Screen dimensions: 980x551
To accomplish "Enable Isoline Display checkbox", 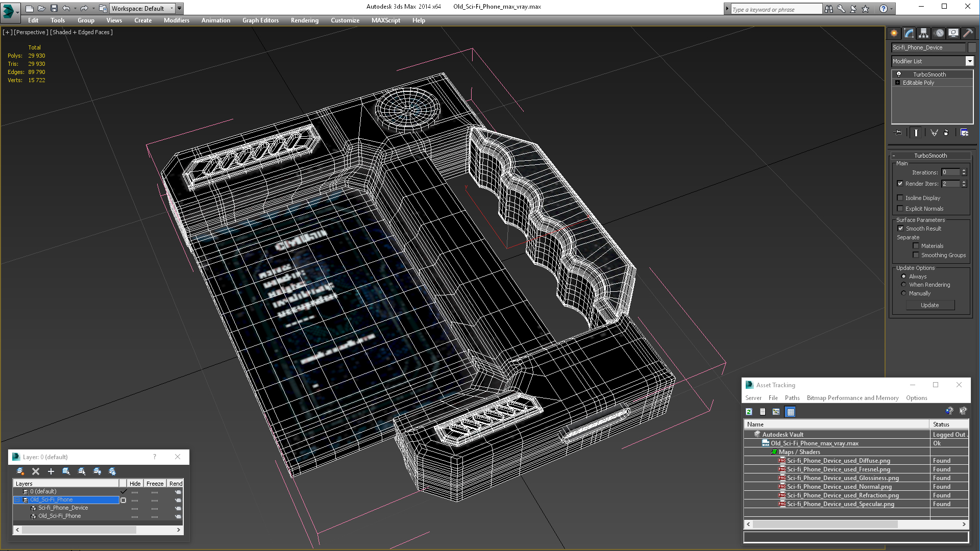I will click(x=900, y=198).
